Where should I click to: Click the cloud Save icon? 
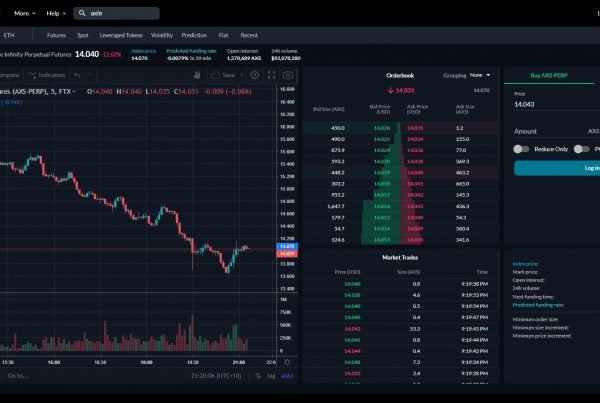click(215, 75)
